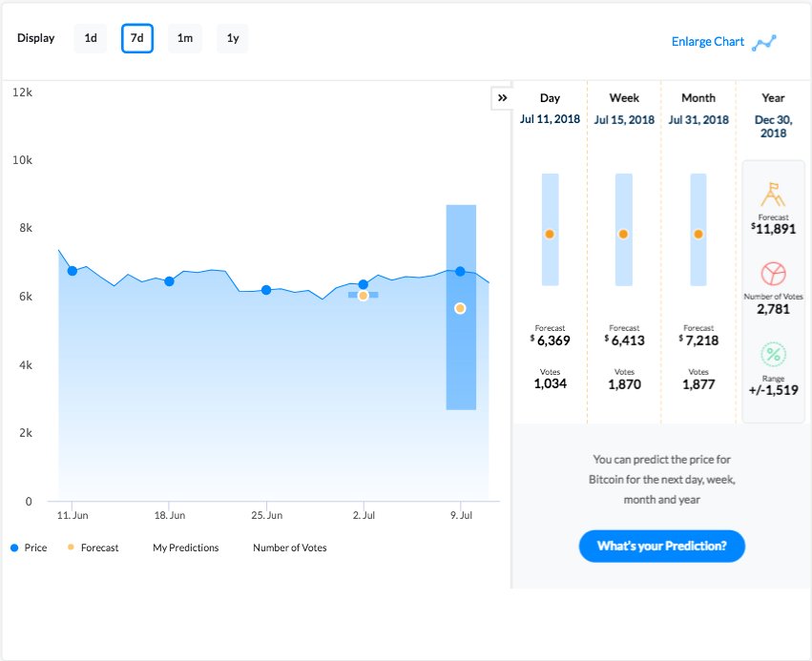Click the Week votes count 1,870

(624, 384)
